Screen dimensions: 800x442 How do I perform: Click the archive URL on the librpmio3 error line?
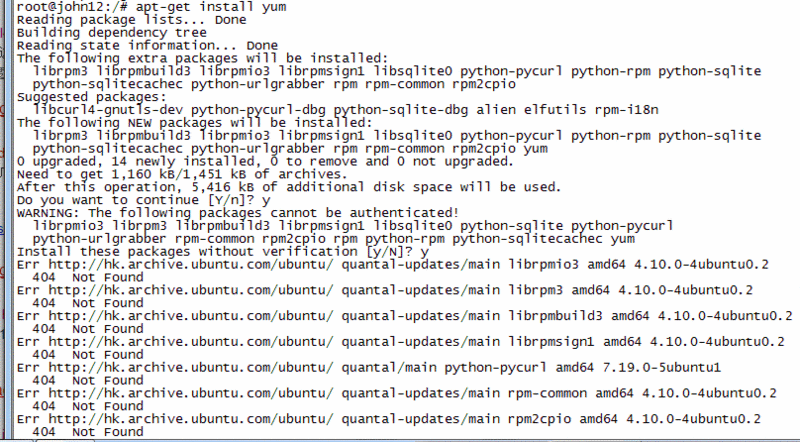(191, 264)
